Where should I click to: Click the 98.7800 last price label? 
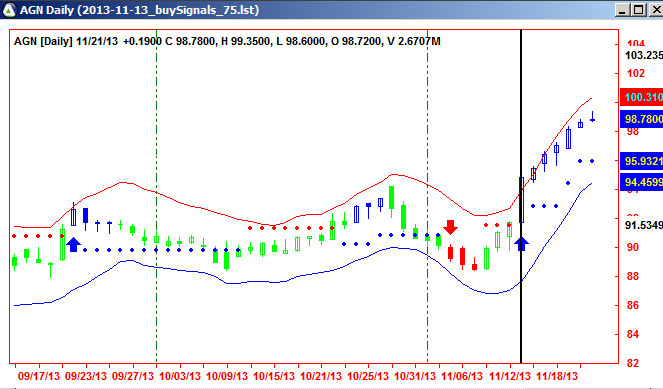tap(641, 119)
